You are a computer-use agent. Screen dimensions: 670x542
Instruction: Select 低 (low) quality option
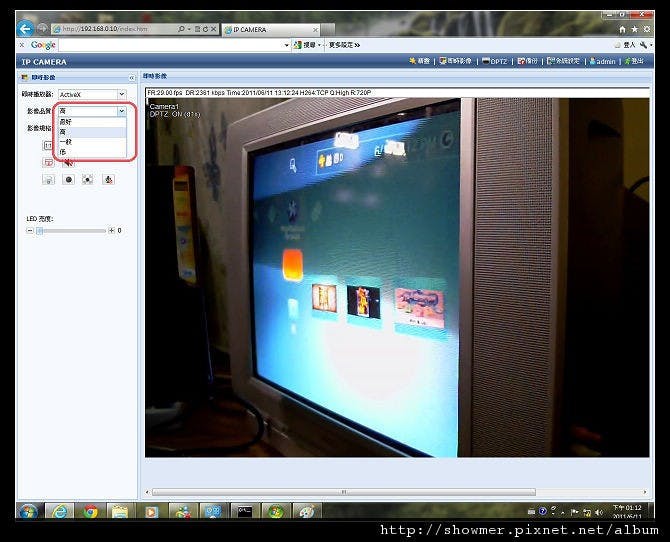point(92,152)
